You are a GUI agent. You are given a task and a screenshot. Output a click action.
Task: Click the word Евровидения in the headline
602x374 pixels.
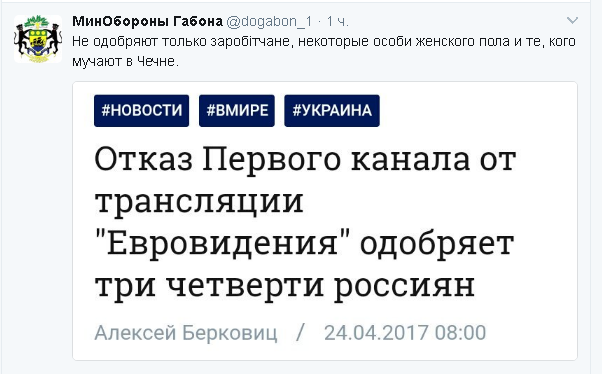[222, 243]
